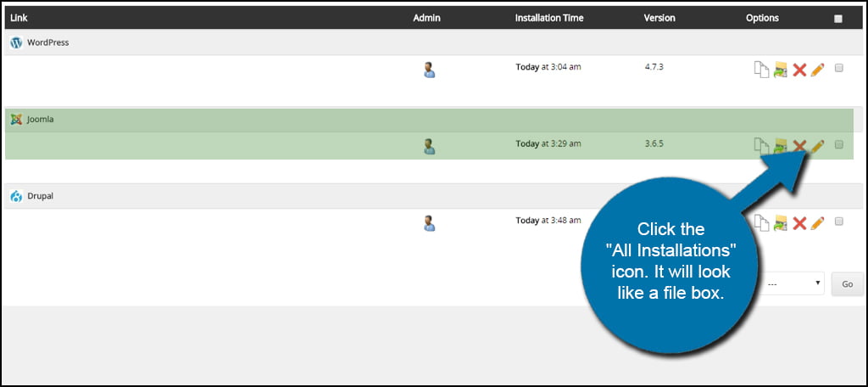The height and width of the screenshot is (387, 868).
Task: Remove the Drupal installation with red X
Action: click(799, 223)
